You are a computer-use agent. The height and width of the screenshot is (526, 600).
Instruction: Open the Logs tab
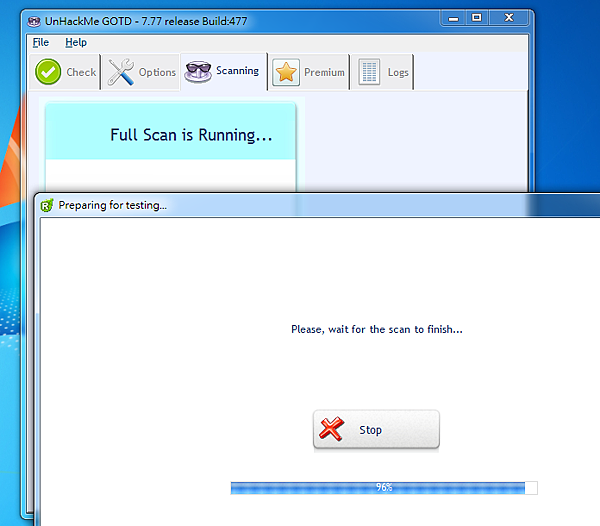(x=382, y=72)
